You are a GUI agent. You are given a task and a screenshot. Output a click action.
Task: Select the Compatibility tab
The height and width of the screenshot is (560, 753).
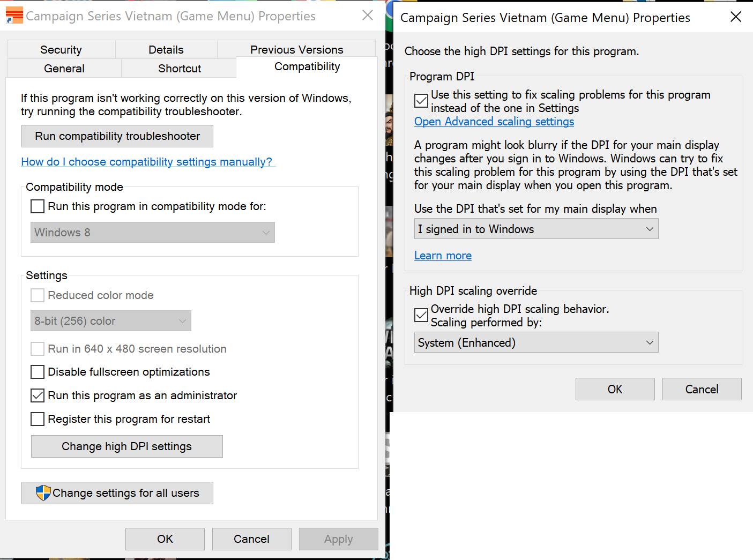pos(307,66)
